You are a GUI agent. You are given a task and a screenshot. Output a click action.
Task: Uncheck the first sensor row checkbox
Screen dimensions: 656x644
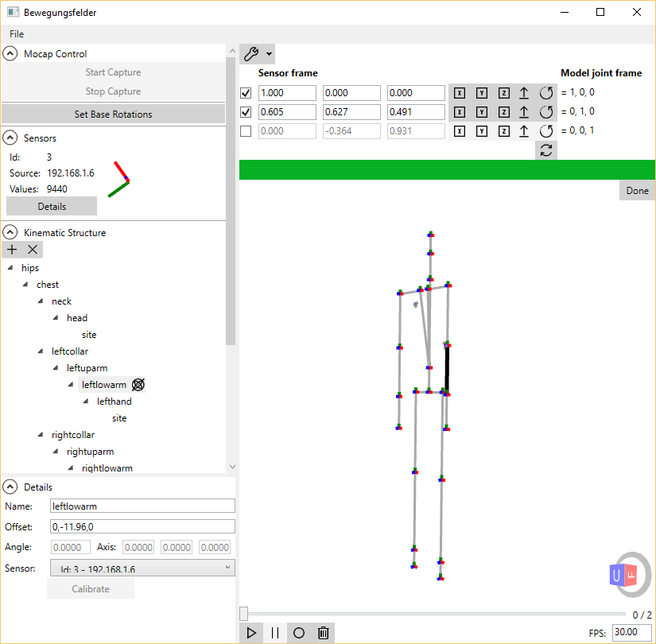246,92
